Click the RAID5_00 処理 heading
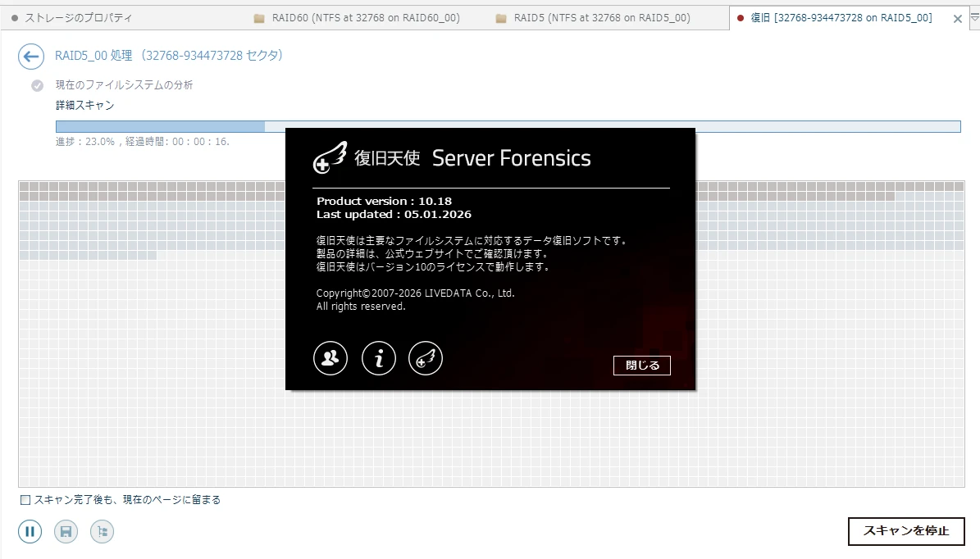The width and height of the screenshot is (980, 559). (x=169, y=56)
